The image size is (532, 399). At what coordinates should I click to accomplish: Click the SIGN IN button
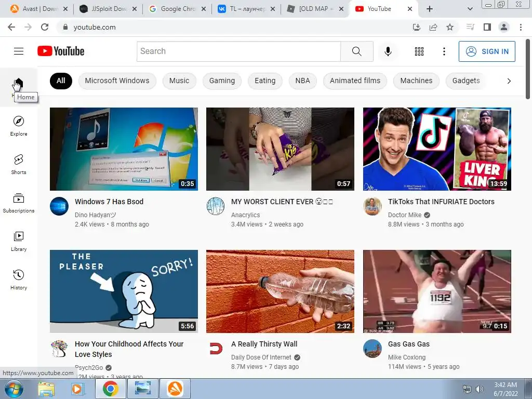tap(487, 51)
